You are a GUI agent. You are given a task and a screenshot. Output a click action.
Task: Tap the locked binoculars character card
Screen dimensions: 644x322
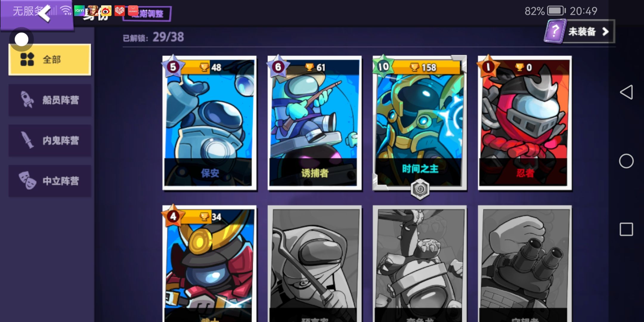[x=525, y=264]
